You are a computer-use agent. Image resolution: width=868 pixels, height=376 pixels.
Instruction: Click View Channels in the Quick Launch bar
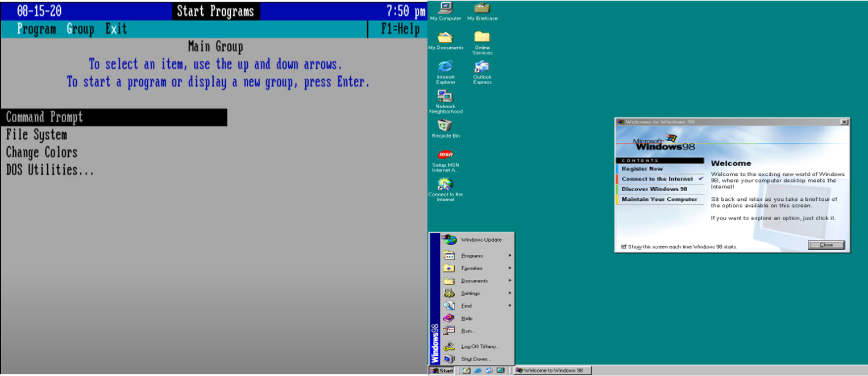(500, 370)
